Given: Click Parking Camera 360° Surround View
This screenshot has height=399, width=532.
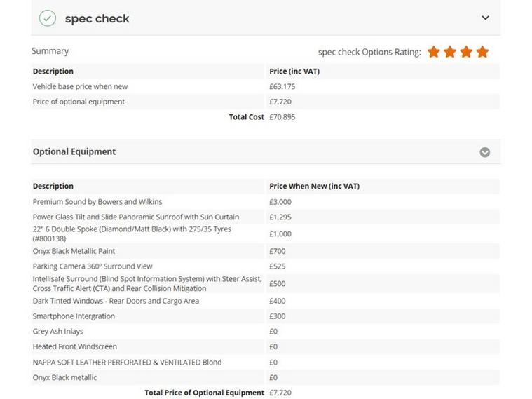Looking at the screenshot, I should click(92, 266).
